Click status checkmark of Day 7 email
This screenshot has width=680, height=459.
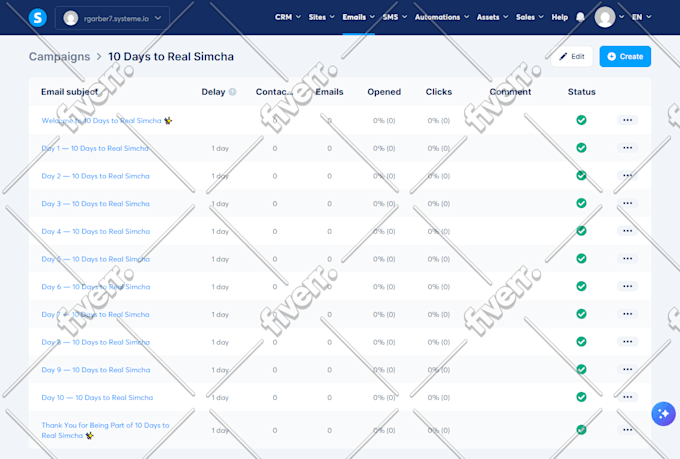click(x=581, y=314)
